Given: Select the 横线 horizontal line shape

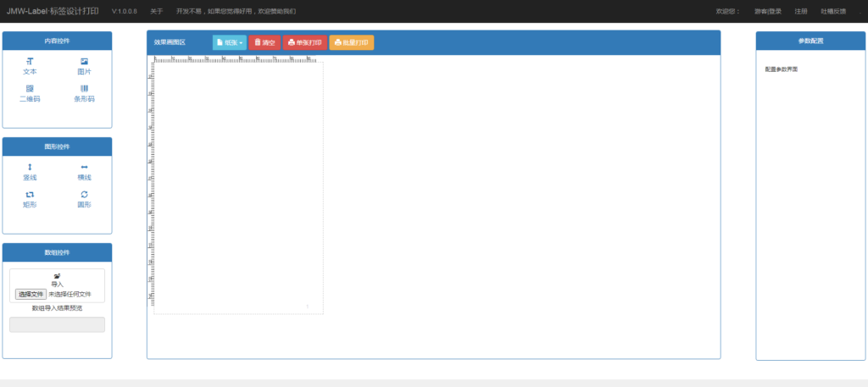Looking at the screenshot, I should 84,172.
